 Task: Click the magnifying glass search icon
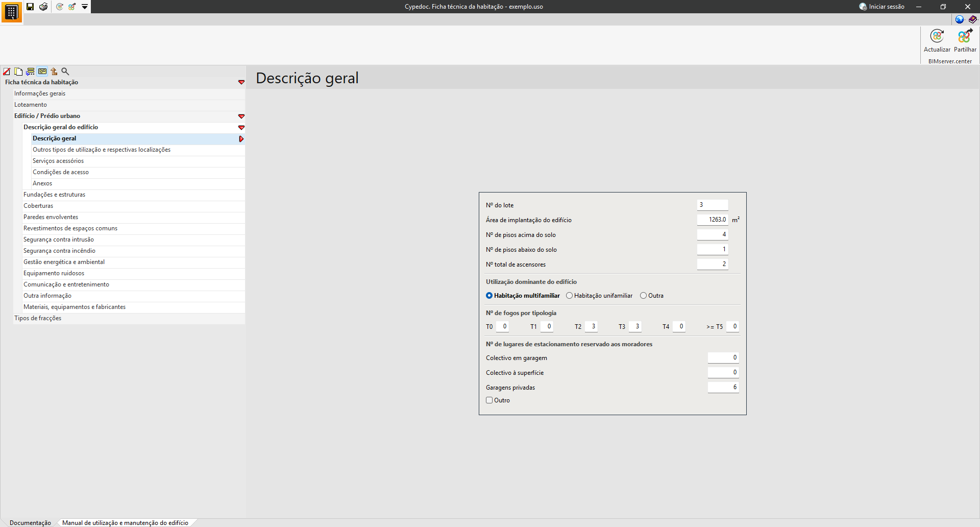coord(65,71)
